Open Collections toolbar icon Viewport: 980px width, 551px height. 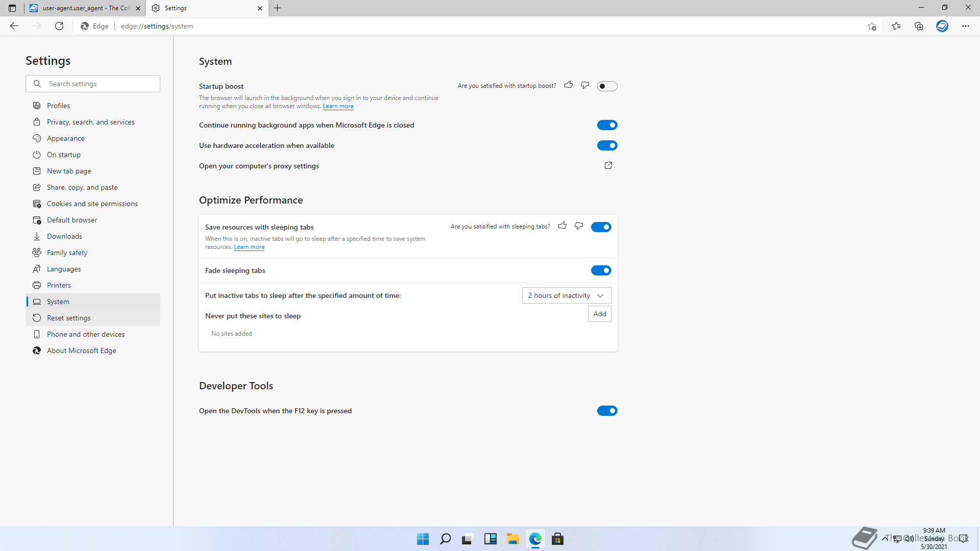coord(919,26)
